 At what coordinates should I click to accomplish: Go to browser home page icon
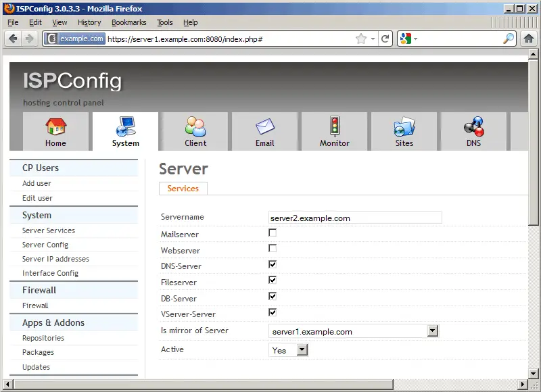pos(529,39)
